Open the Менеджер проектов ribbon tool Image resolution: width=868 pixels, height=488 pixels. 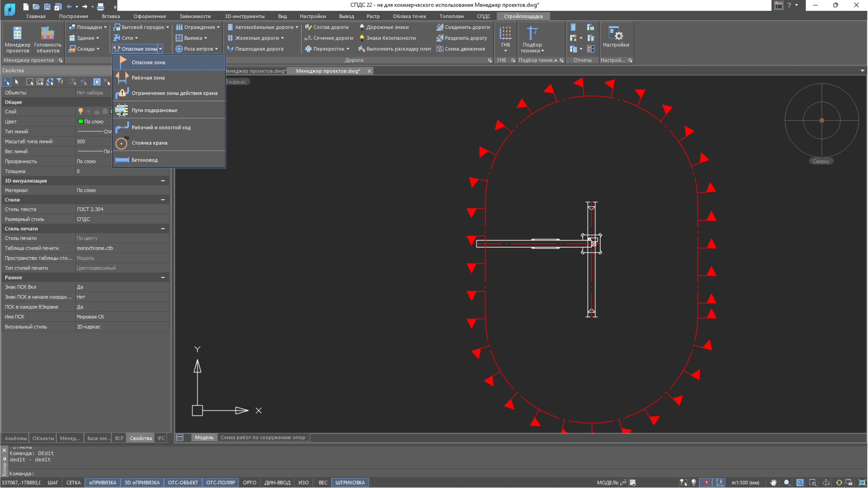(17, 39)
